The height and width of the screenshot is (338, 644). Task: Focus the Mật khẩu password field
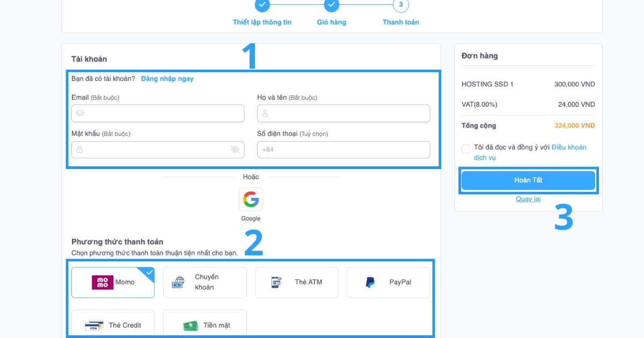152,150
